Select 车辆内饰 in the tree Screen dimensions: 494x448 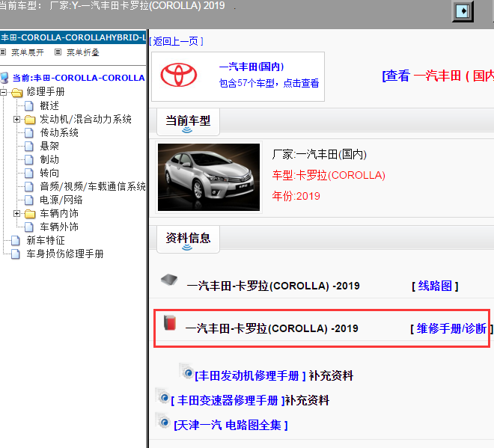pyautogui.click(x=59, y=213)
